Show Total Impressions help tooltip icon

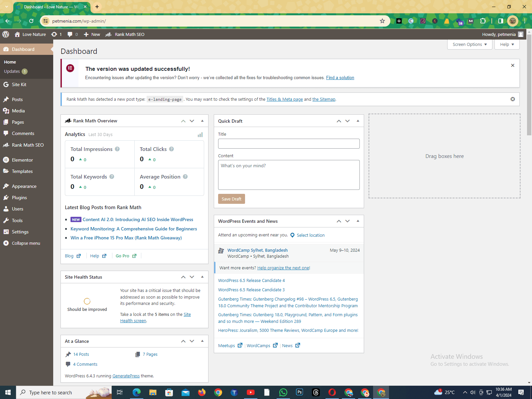coord(117,149)
